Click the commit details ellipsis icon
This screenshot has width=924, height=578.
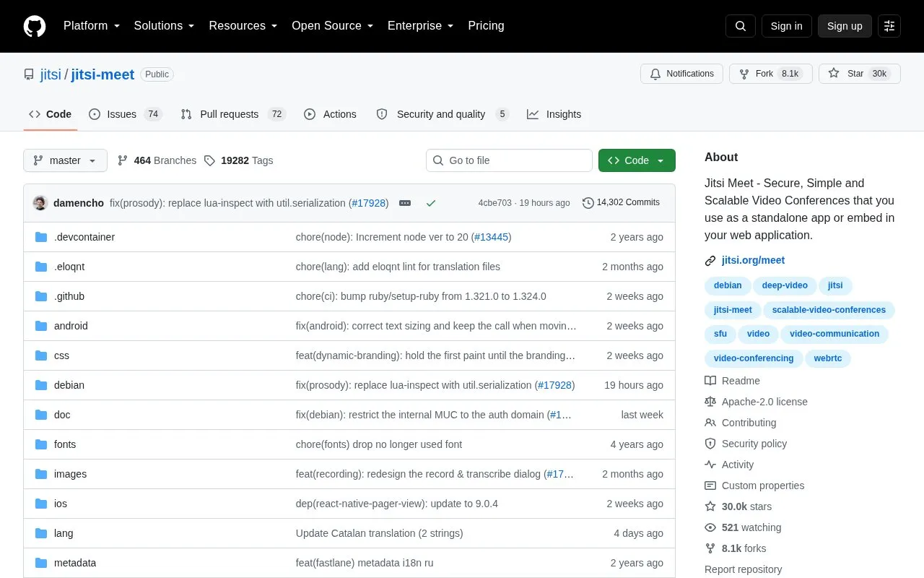(x=405, y=203)
